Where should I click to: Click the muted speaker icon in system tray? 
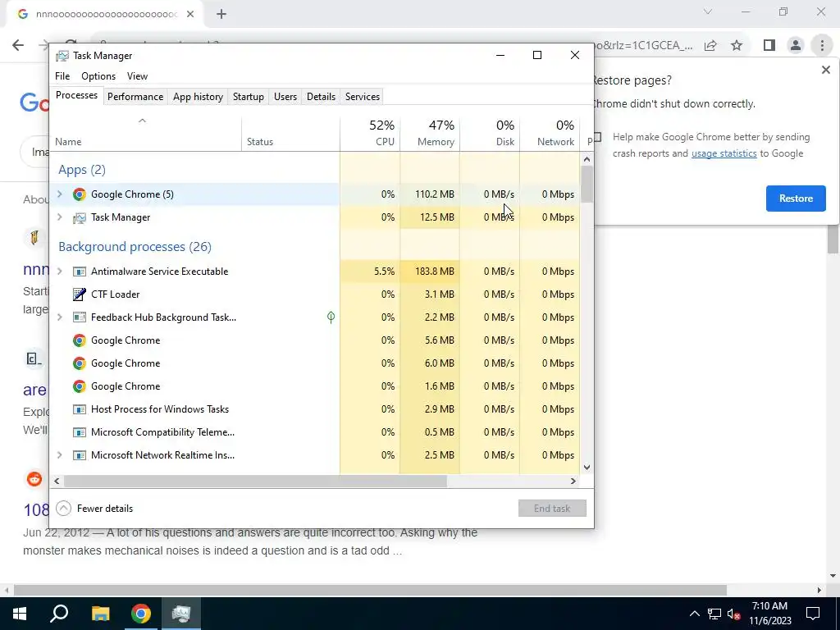pos(734,614)
